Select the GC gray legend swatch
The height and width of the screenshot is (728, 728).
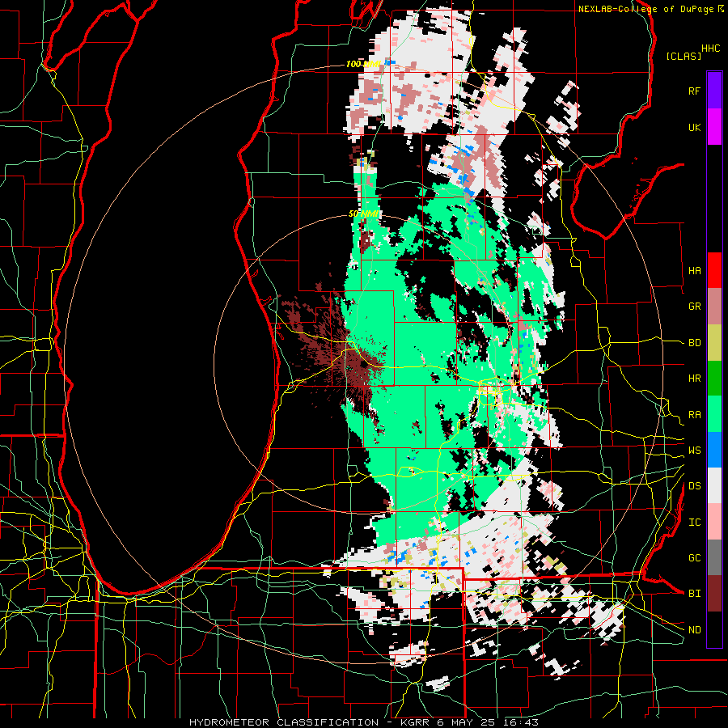714,558
